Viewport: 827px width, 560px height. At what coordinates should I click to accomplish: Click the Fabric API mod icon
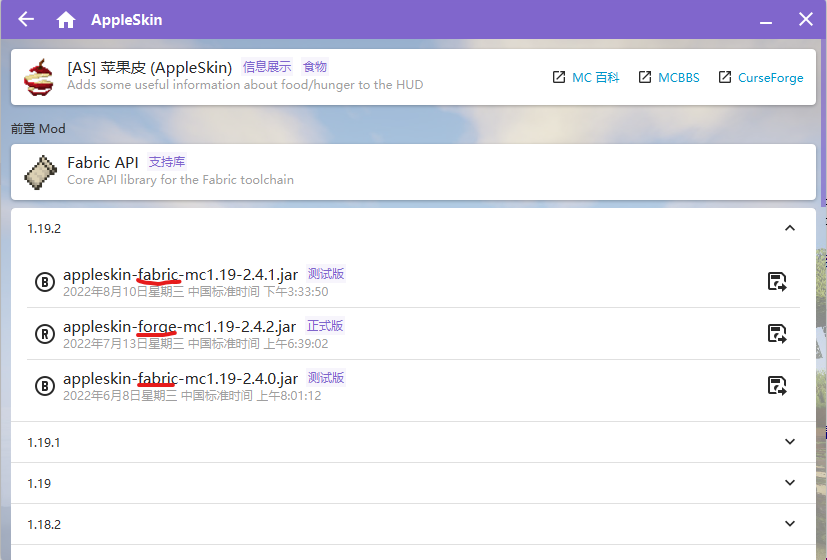[41, 172]
